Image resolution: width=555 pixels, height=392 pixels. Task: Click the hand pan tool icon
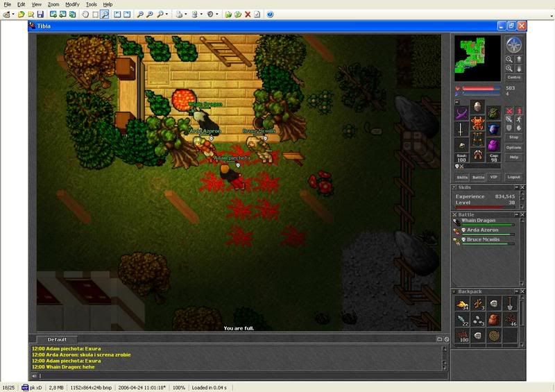85,14
